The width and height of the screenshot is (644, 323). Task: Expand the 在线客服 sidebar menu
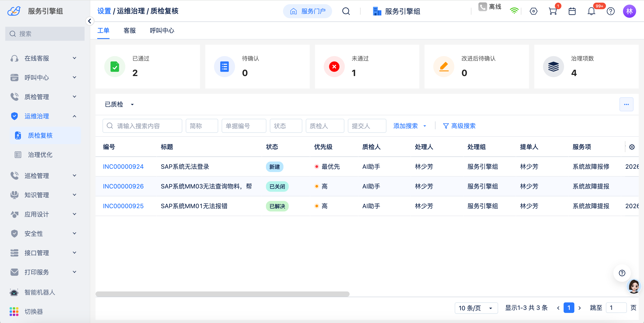[x=44, y=58]
